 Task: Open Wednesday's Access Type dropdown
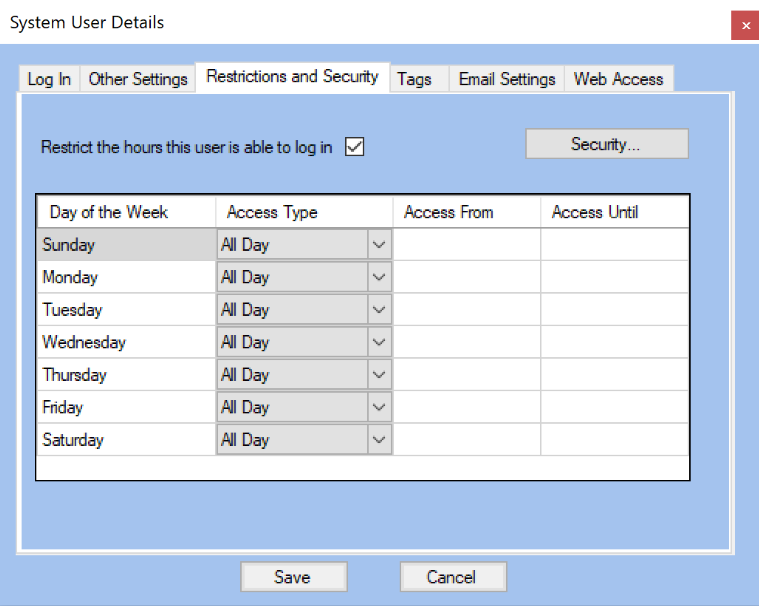click(379, 342)
